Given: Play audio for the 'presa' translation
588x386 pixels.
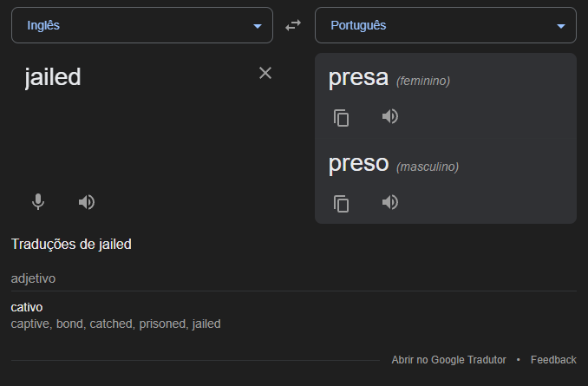Looking at the screenshot, I should (390, 116).
